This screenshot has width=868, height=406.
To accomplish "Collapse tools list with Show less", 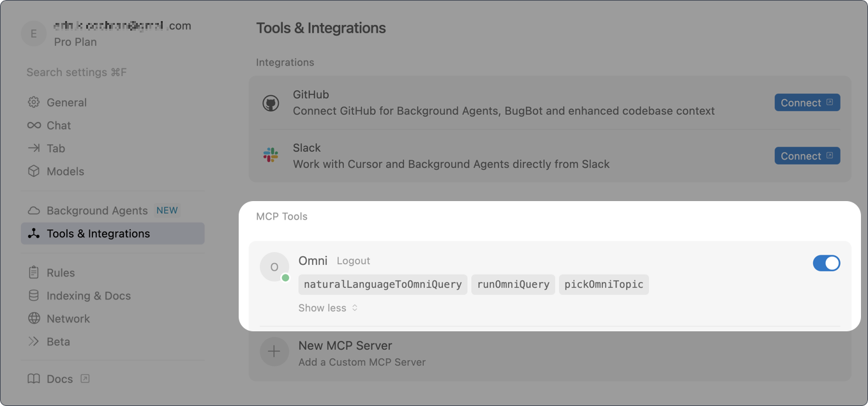I will coord(328,308).
